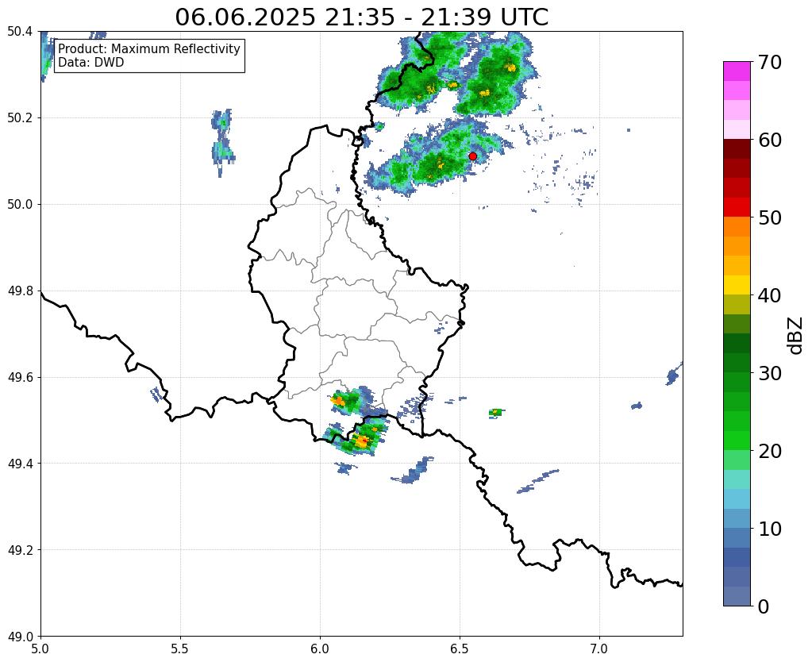The image size is (812, 662).
Task: Click the 7.0 longitude tick label
Action: [599, 648]
